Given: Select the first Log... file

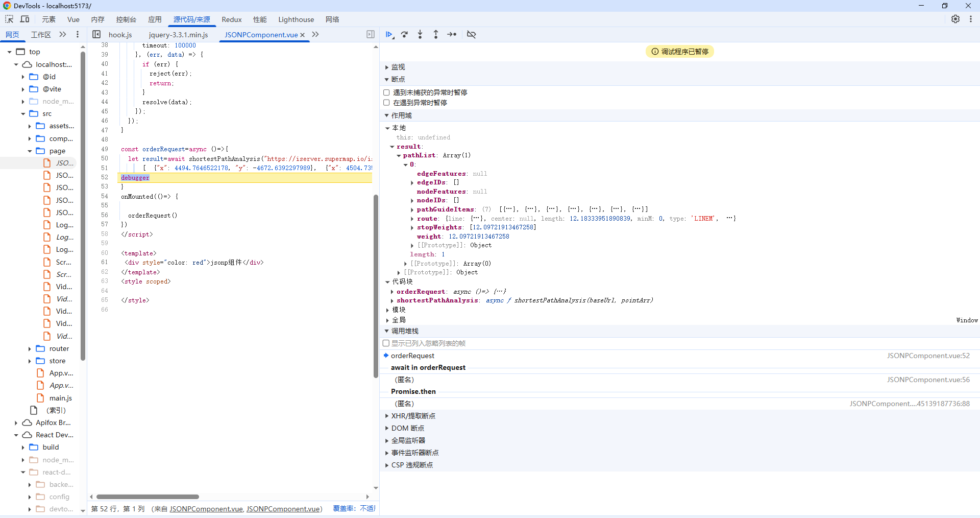Looking at the screenshot, I should tap(64, 225).
